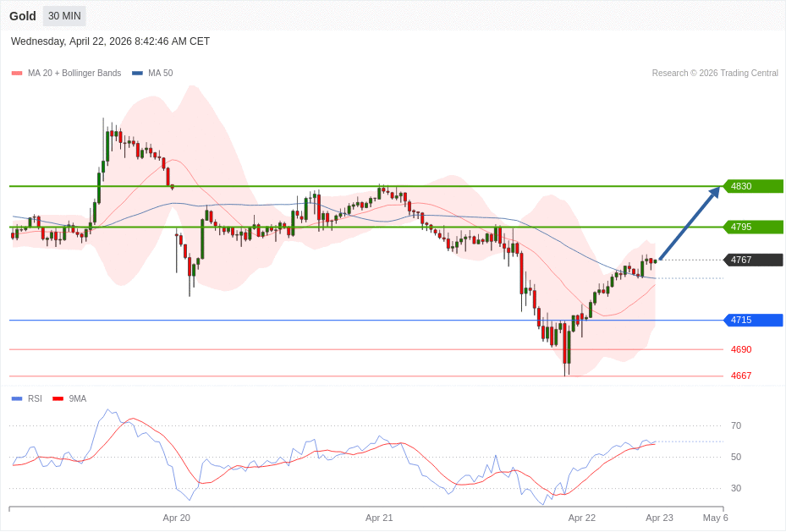
Task: Click the blue upward forecast arrow
Action: click(x=689, y=223)
